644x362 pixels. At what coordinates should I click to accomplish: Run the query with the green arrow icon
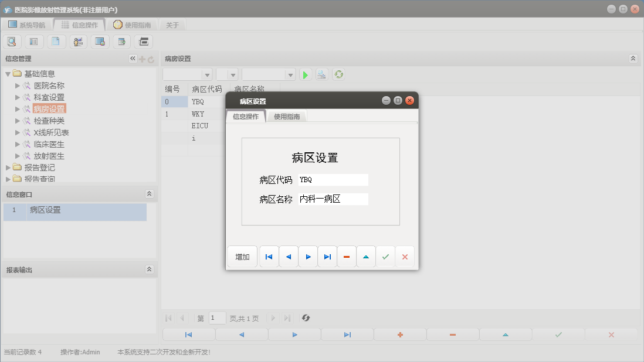(x=305, y=74)
